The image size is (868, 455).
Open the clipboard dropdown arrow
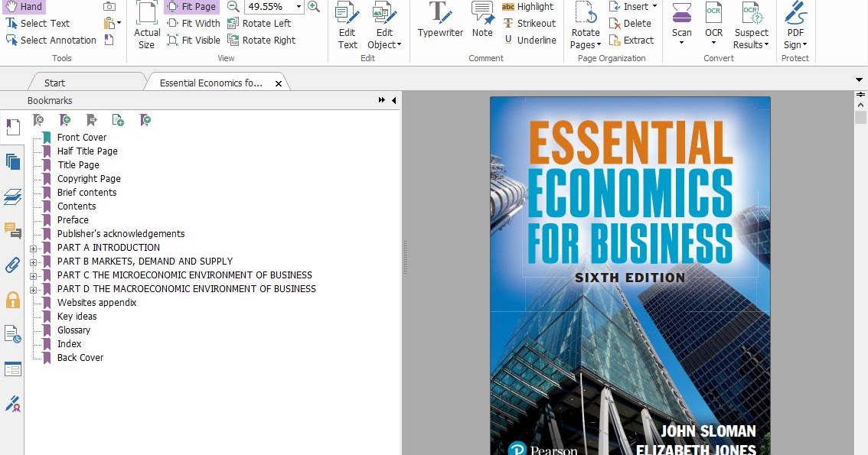click(x=119, y=23)
